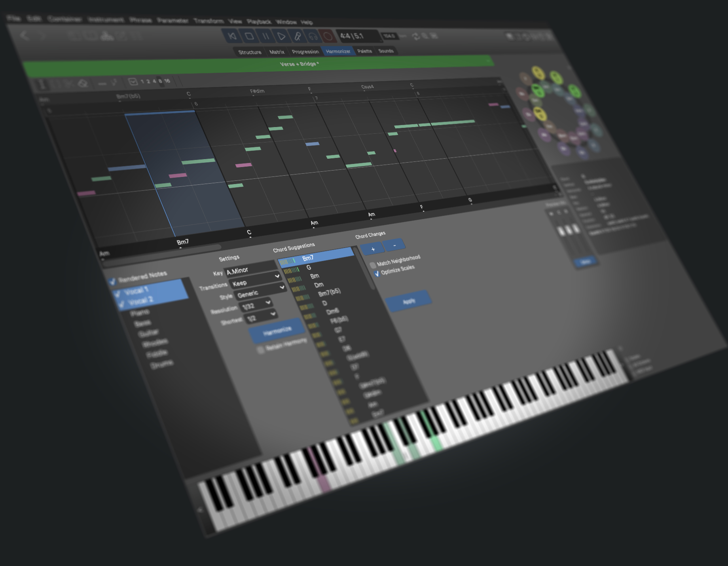Select Guitar in the instrument list

pyautogui.click(x=148, y=333)
